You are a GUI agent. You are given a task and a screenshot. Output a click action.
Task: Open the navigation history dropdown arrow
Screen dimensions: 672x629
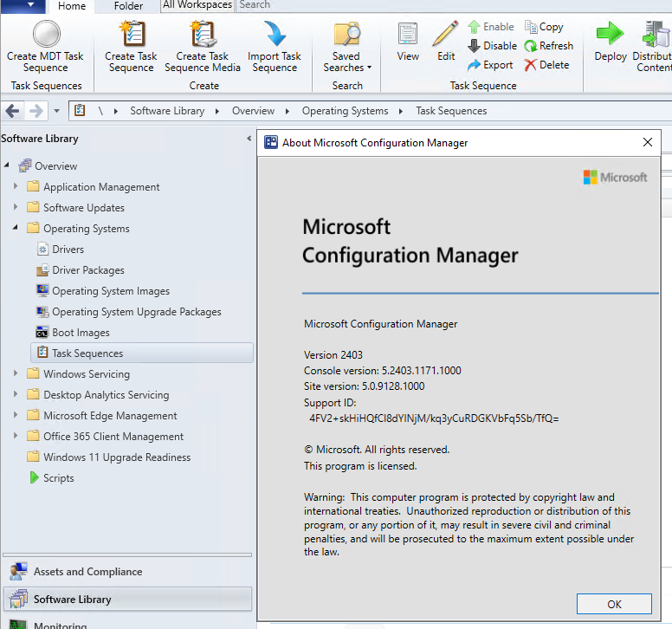(56, 111)
